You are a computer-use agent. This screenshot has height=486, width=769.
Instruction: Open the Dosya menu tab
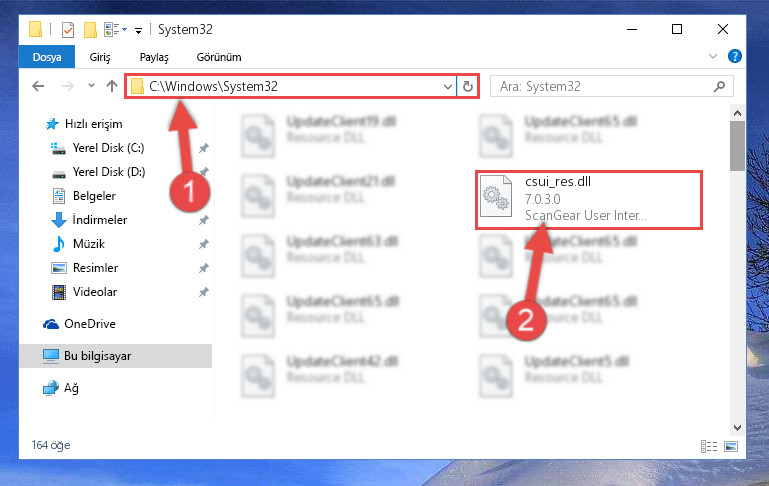click(x=47, y=57)
